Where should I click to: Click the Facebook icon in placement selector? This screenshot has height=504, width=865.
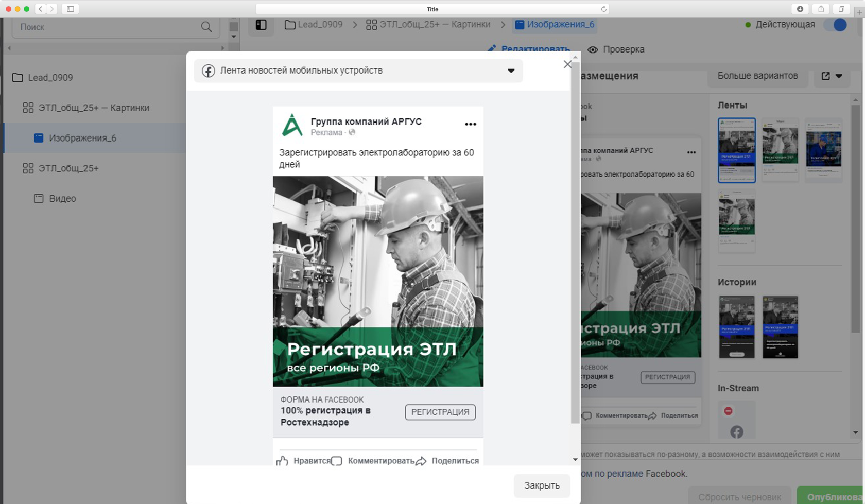[208, 71]
